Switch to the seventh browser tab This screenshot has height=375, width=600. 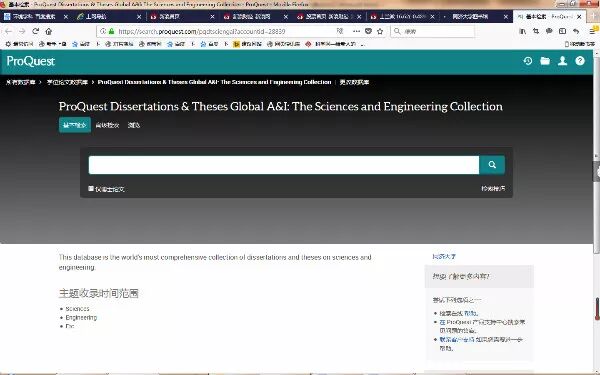(x=475, y=17)
